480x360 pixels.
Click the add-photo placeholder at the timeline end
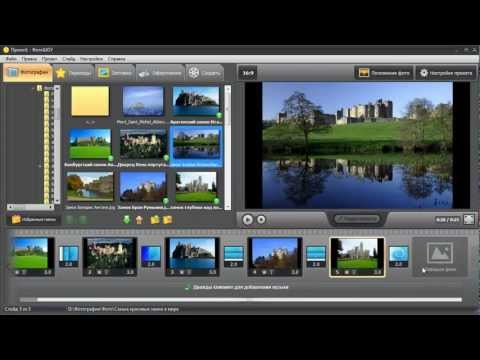coord(440,257)
